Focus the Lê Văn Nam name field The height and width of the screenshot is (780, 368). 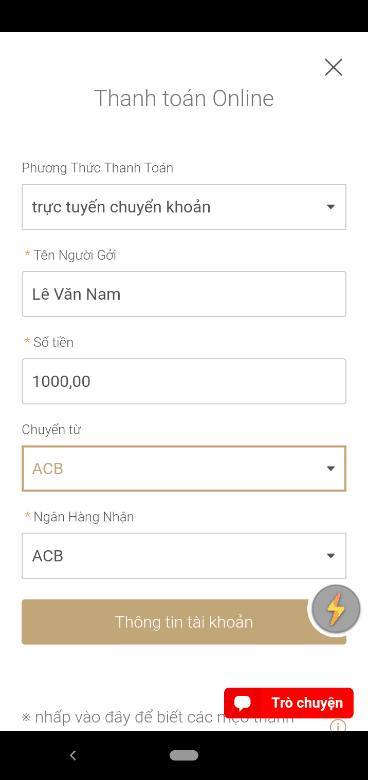(x=184, y=294)
